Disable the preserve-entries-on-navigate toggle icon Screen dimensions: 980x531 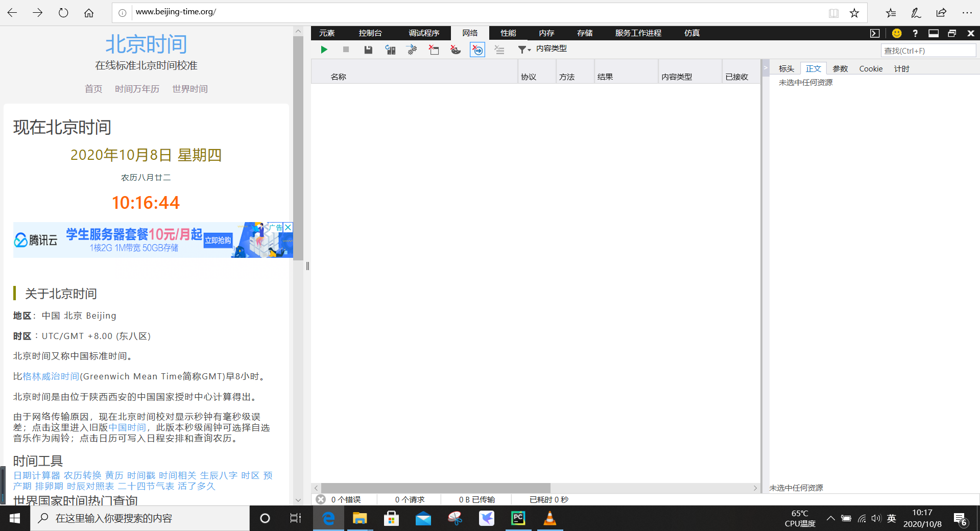tap(477, 50)
